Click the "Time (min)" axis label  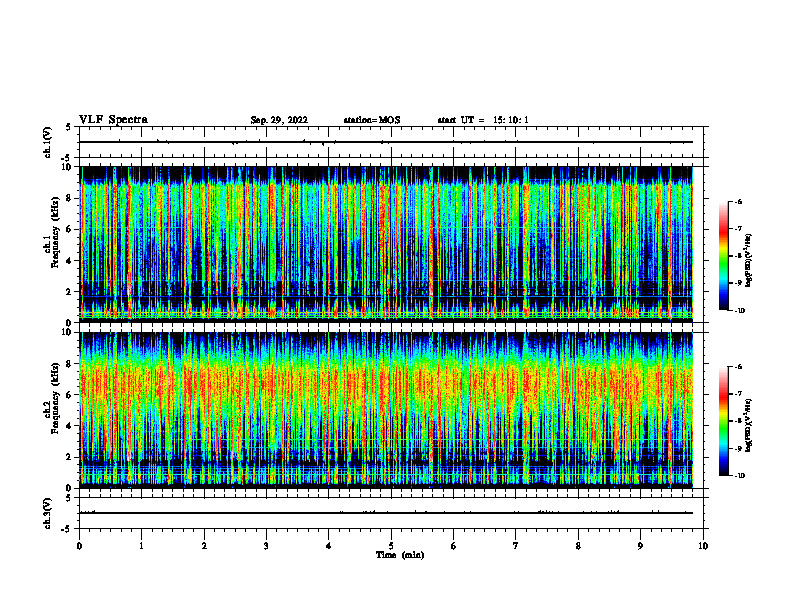(x=400, y=555)
